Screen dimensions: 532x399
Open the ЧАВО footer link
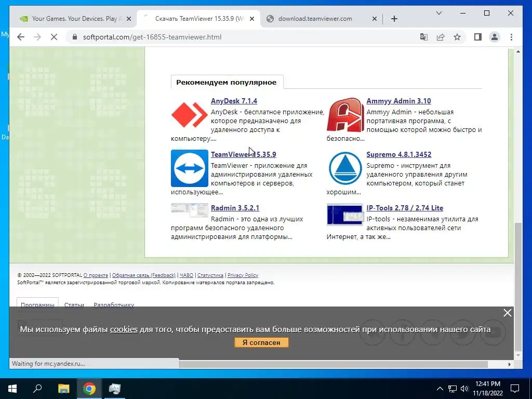187,275
